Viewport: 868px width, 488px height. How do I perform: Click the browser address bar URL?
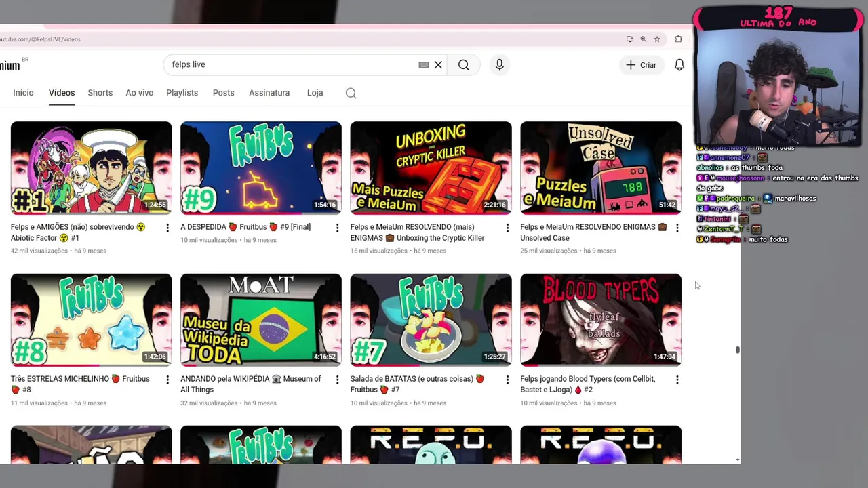pos(40,39)
